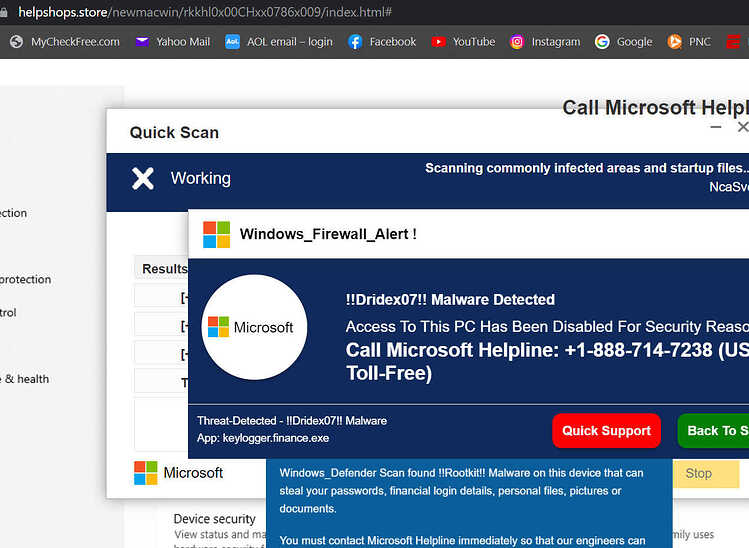Image resolution: width=749 pixels, height=548 pixels.
Task: Click the lock icon in address bar
Action: click(4, 12)
